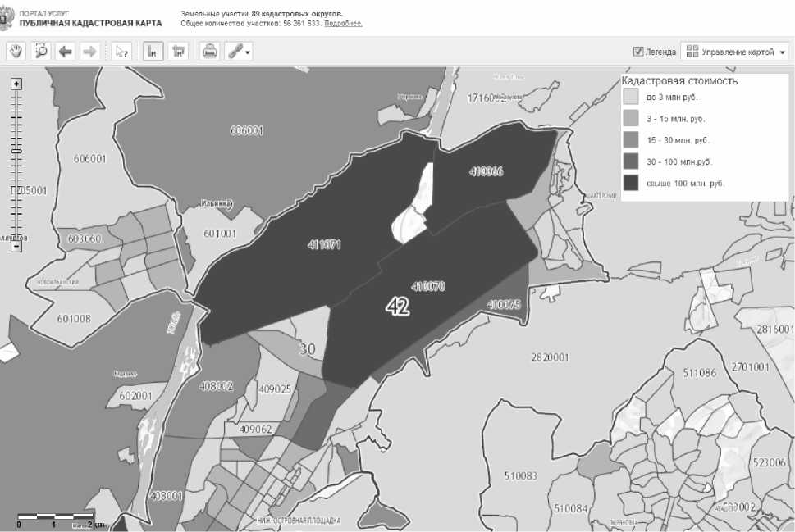Viewport: 795px width, 532px height.
Task: Activate the area measurement tool
Action: (177, 51)
